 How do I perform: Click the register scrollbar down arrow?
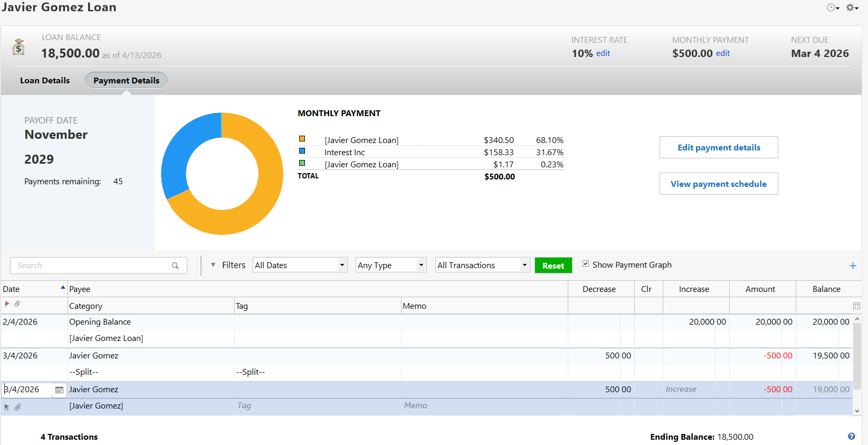click(857, 411)
